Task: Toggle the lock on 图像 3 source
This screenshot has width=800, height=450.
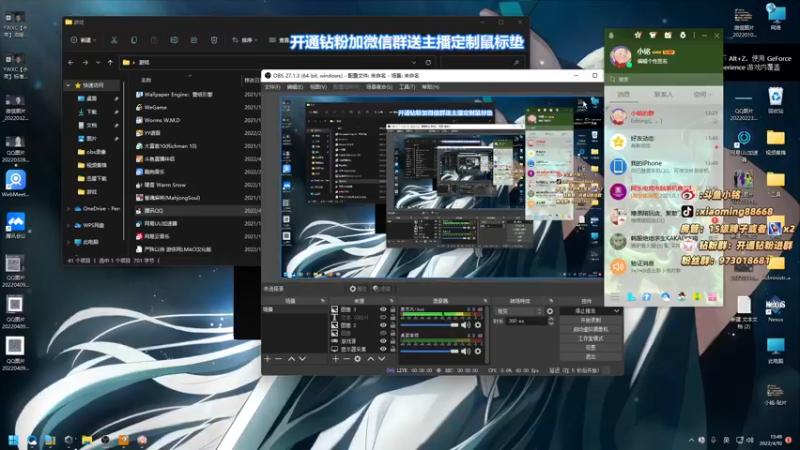Action: pos(392,309)
